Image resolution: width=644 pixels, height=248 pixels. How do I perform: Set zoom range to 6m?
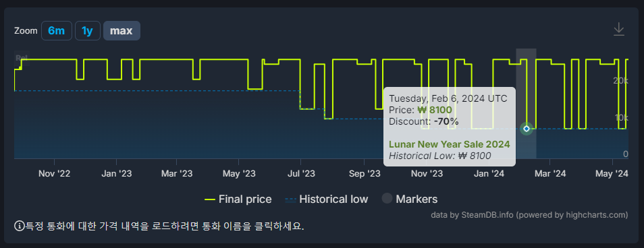click(x=57, y=31)
